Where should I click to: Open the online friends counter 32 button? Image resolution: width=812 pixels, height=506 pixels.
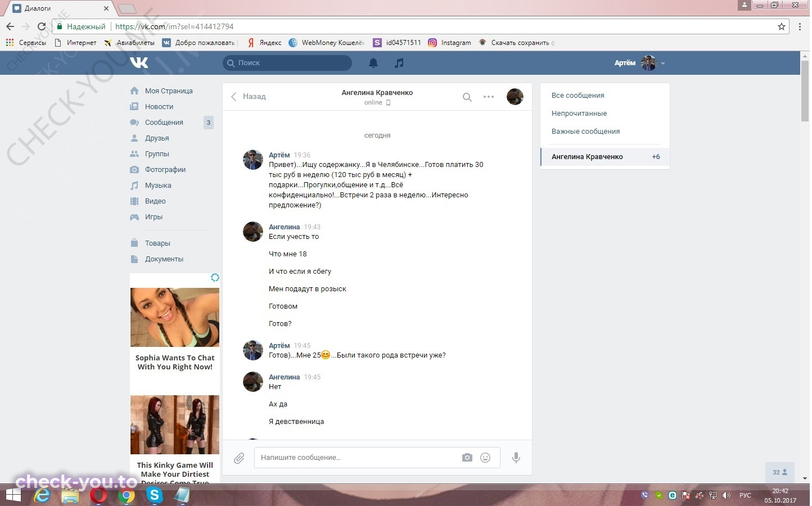pyautogui.click(x=780, y=472)
